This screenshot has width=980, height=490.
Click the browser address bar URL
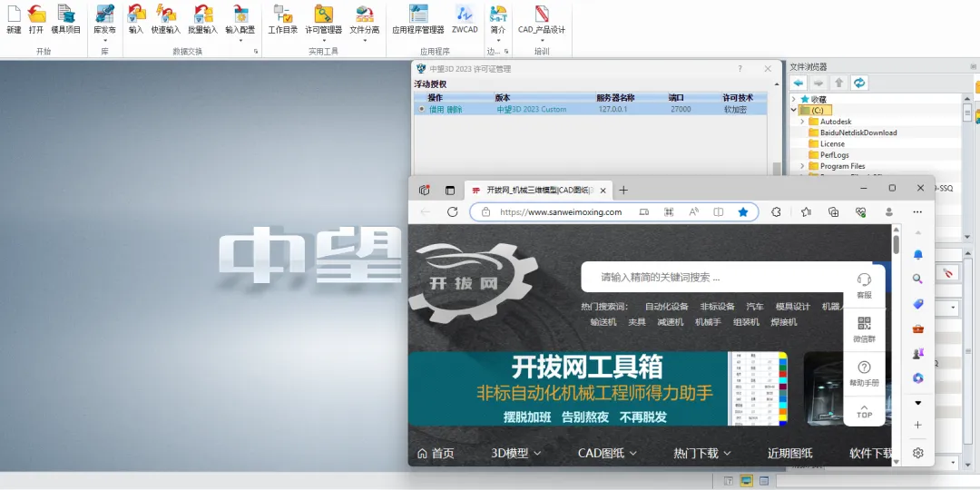pos(561,211)
